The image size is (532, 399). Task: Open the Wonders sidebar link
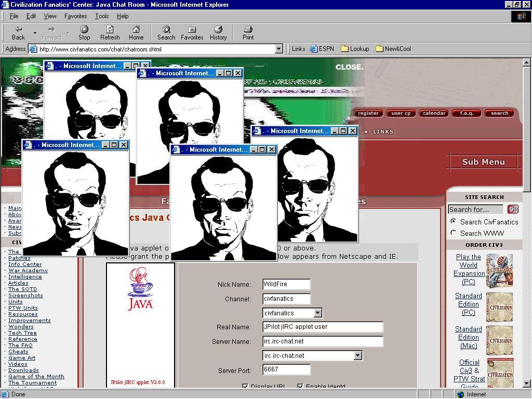[21, 326]
